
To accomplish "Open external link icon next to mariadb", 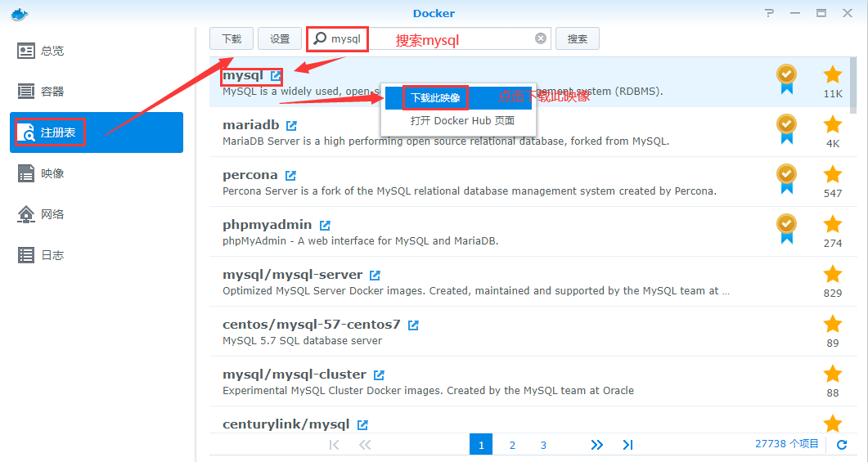I will pos(291,126).
